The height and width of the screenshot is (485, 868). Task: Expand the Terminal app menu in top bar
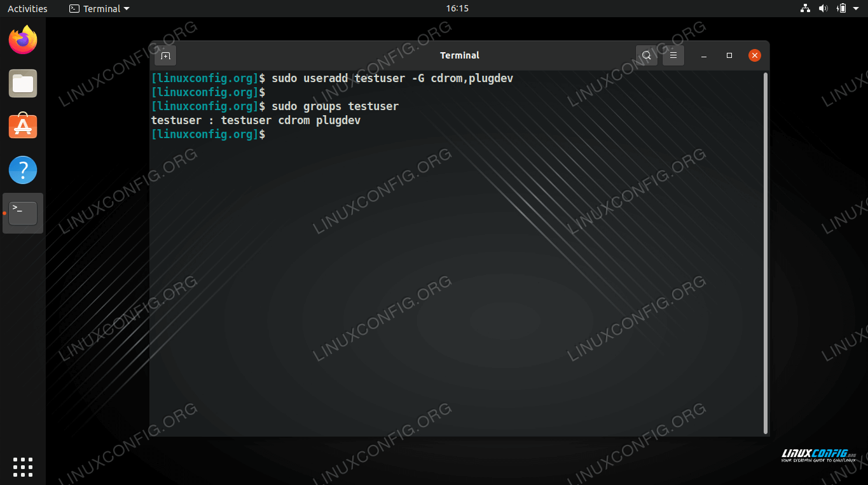pos(99,8)
